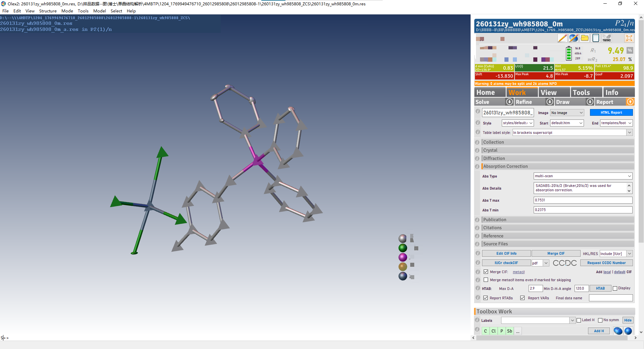Click the orange center-molecule icon

coord(629,38)
